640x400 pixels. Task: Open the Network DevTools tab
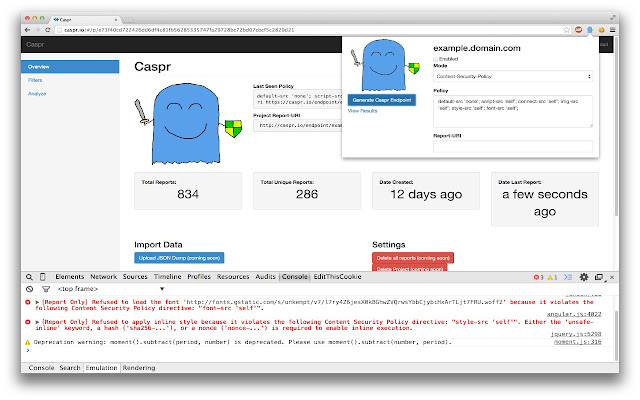coord(104,277)
